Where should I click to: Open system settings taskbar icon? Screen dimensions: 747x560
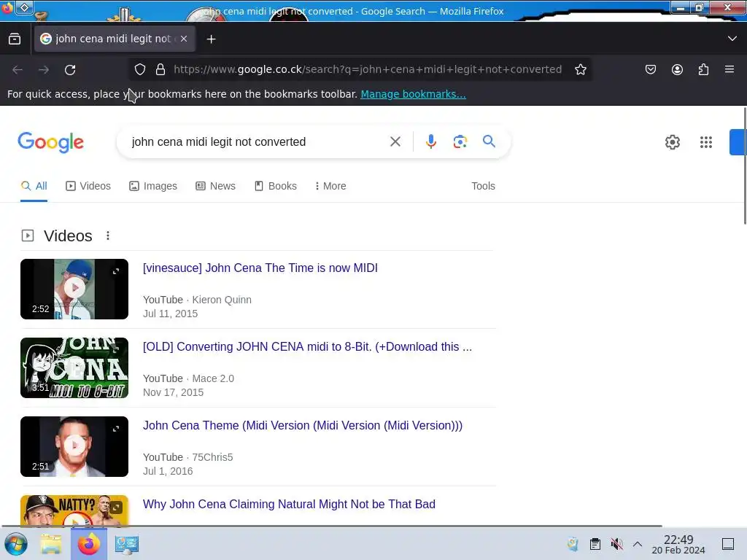click(127, 544)
